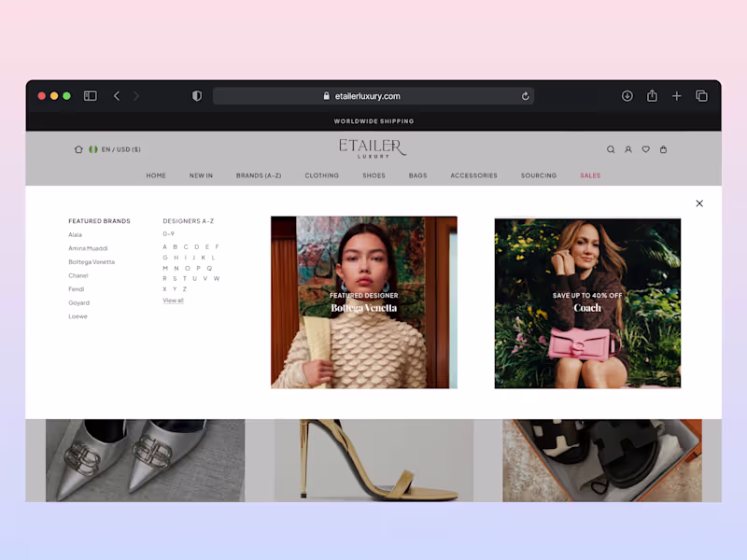This screenshot has width=747, height=560.
Task: Click the FEATURED BRANDS heading
Action: [99, 221]
